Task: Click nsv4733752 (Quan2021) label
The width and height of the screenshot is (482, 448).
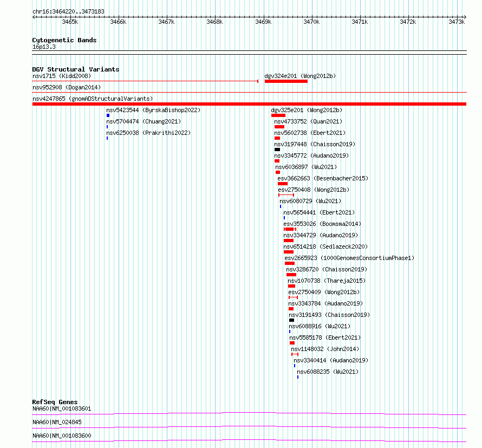Action: (x=308, y=121)
